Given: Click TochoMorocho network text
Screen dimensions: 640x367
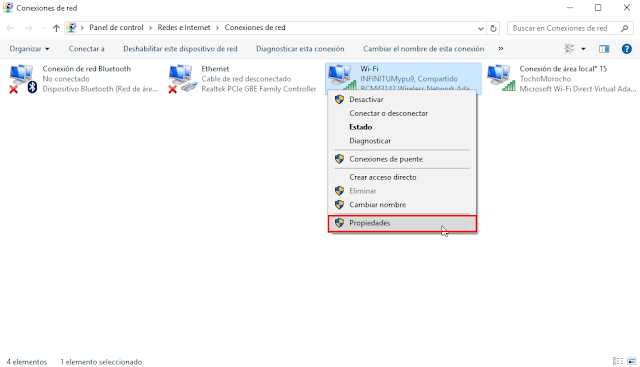Looking at the screenshot, I should coord(545,79).
